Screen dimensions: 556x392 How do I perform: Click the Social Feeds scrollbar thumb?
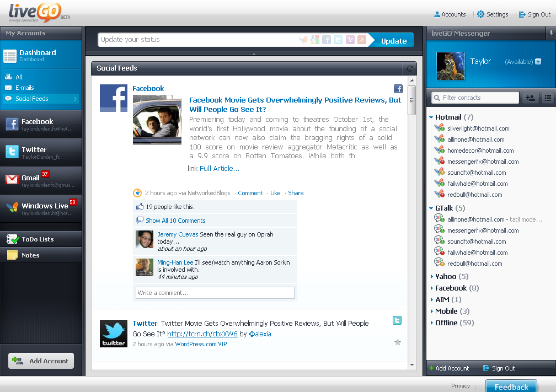(x=411, y=100)
